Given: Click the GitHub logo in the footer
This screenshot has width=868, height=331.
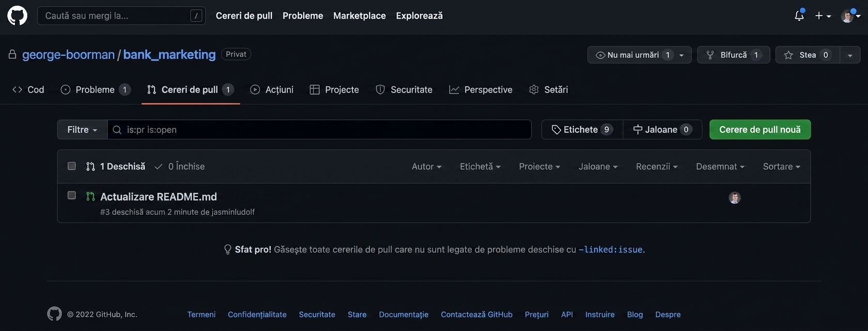Looking at the screenshot, I should pyautogui.click(x=54, y=314).
